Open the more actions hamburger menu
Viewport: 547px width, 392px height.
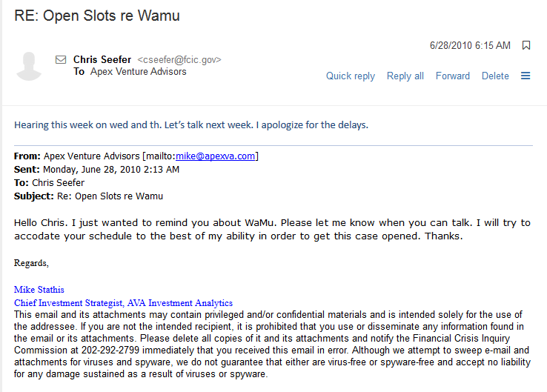click(526, 76)
